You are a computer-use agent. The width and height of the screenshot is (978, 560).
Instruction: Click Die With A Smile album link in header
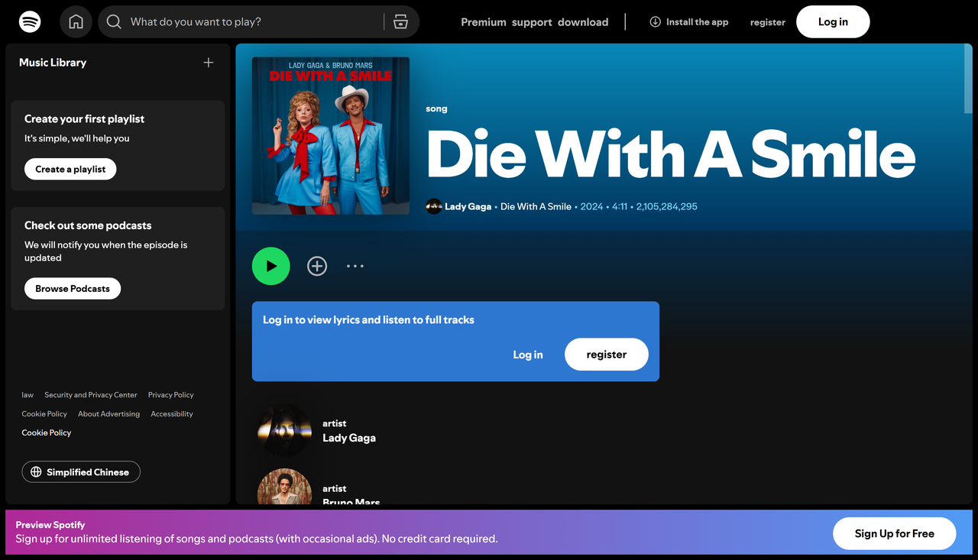[536, 206]
